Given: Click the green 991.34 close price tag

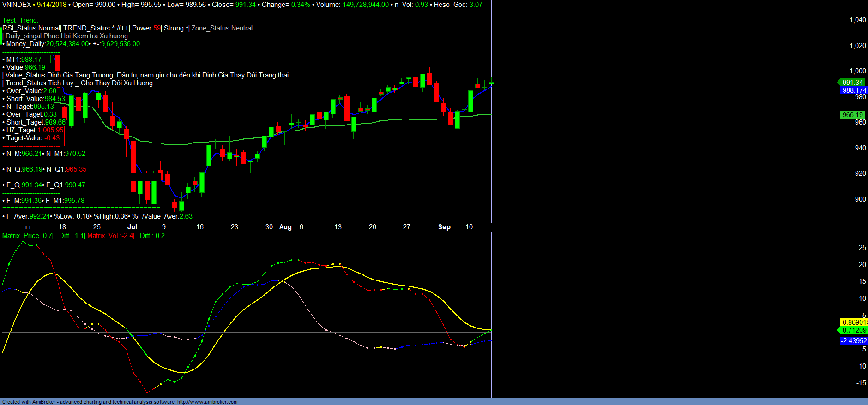Looking at the screenshot, I should click(x=852, y=83).
